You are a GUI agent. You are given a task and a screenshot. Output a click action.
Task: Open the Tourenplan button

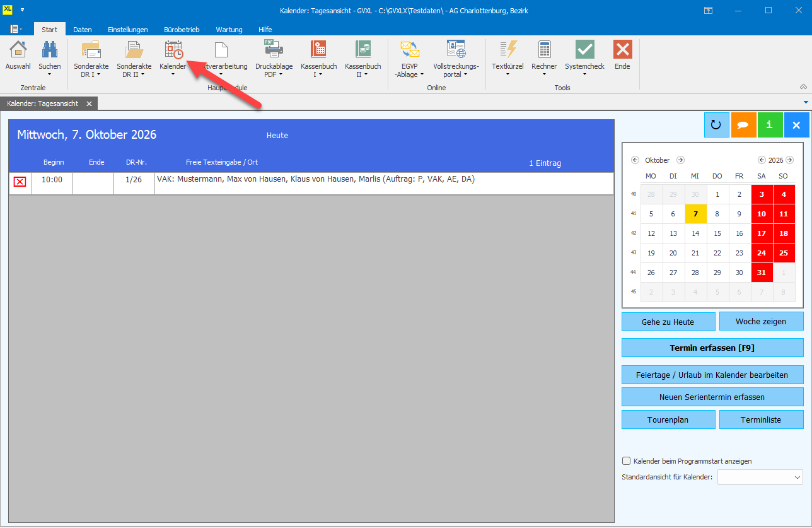(668, 419)
